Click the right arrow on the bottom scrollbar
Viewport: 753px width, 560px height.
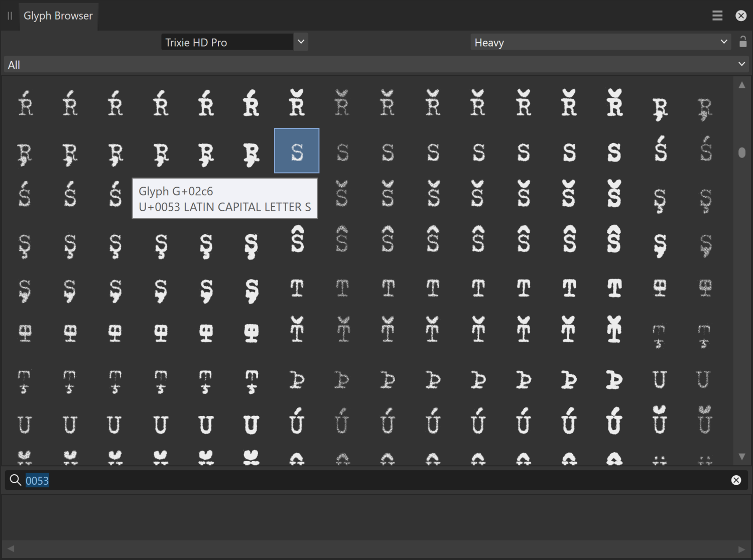(742, 548)
